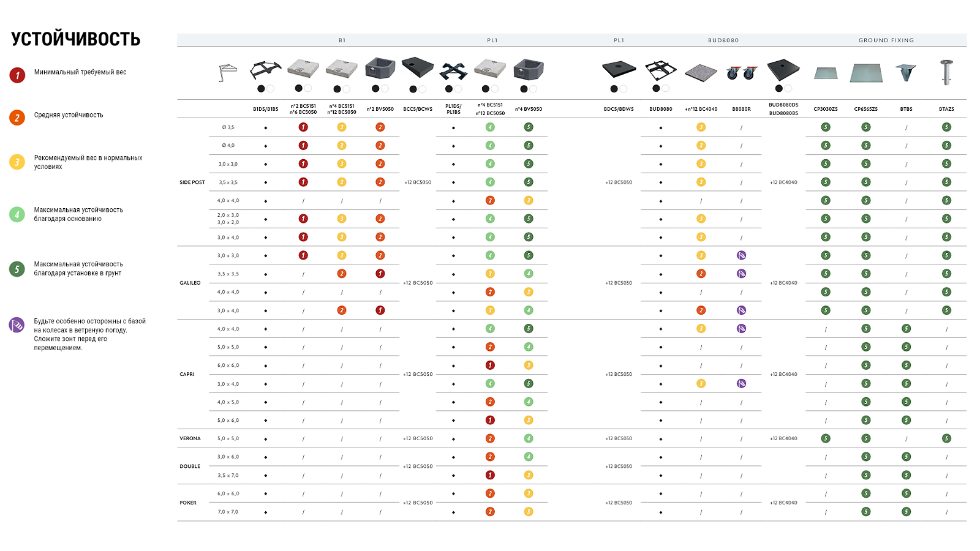Click the CP6565ZS column label

point(866,109)
